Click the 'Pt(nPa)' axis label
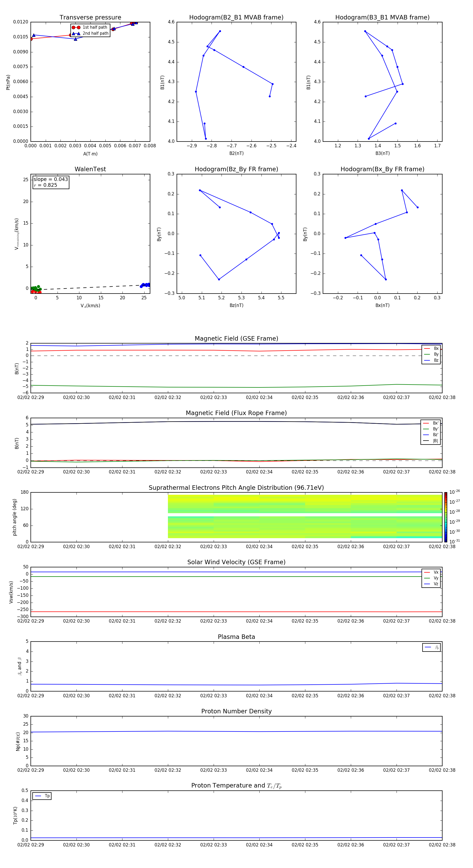The height and width of the screenshot is (868, 473). (x=8, y=82)
